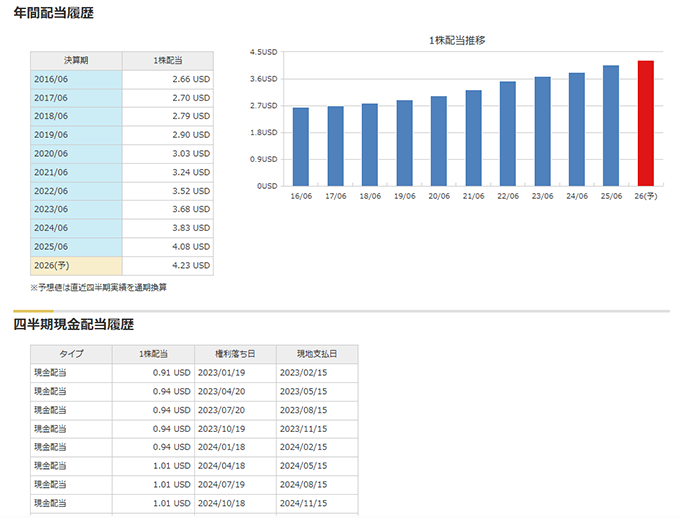680x518 pixels.
Task: Click the 20/06 bar in the chart
Action: click(438, 141)
